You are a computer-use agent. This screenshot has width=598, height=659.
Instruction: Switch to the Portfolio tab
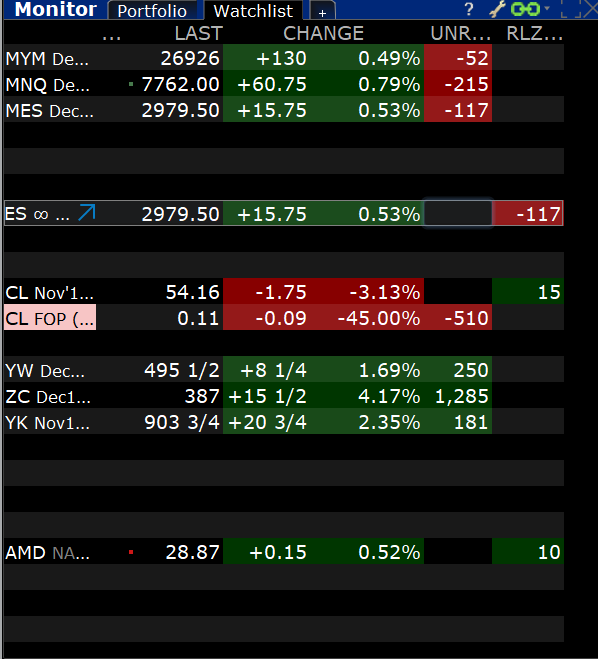tap(152, 11)
